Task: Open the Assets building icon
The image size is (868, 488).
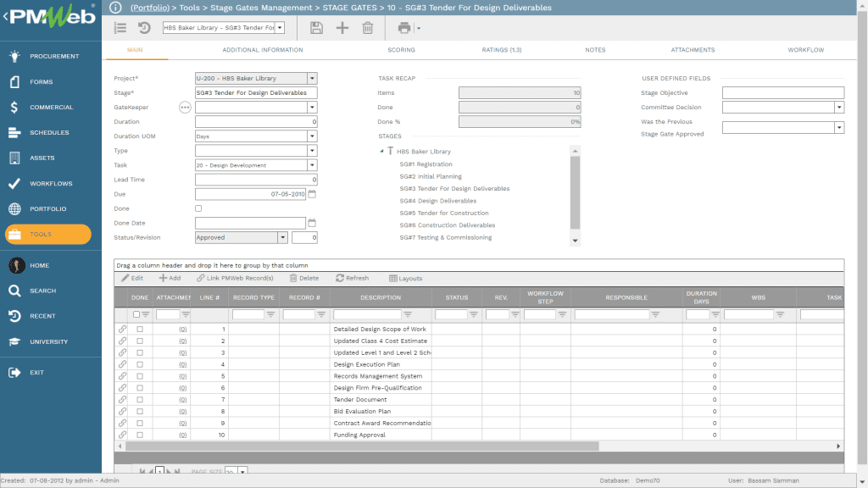Action: tap(14, 158)
